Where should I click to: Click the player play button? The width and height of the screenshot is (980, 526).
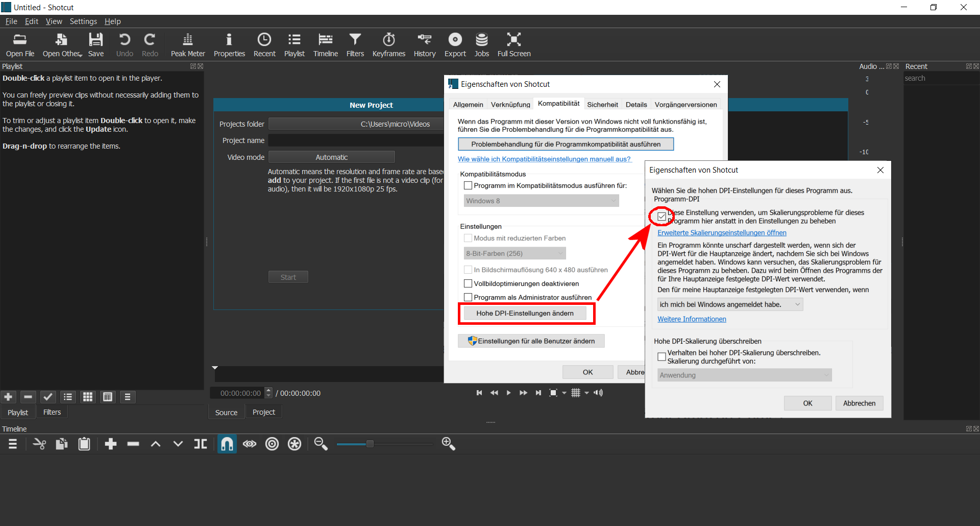click(508, 393)
